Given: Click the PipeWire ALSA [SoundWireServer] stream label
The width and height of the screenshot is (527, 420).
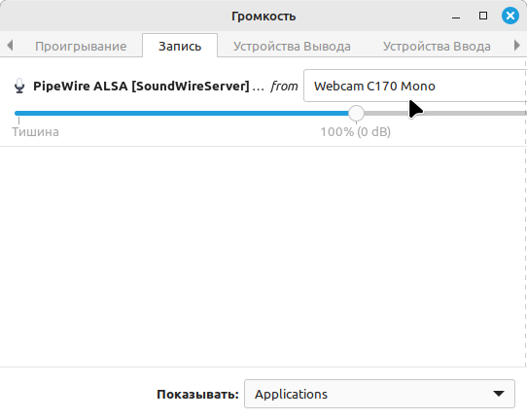Looking at the screenshot, I should pos(149,86).
